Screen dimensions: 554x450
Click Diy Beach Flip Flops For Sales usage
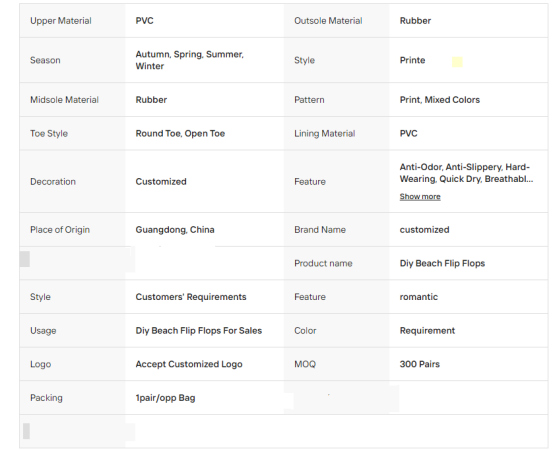coord(198,330)
